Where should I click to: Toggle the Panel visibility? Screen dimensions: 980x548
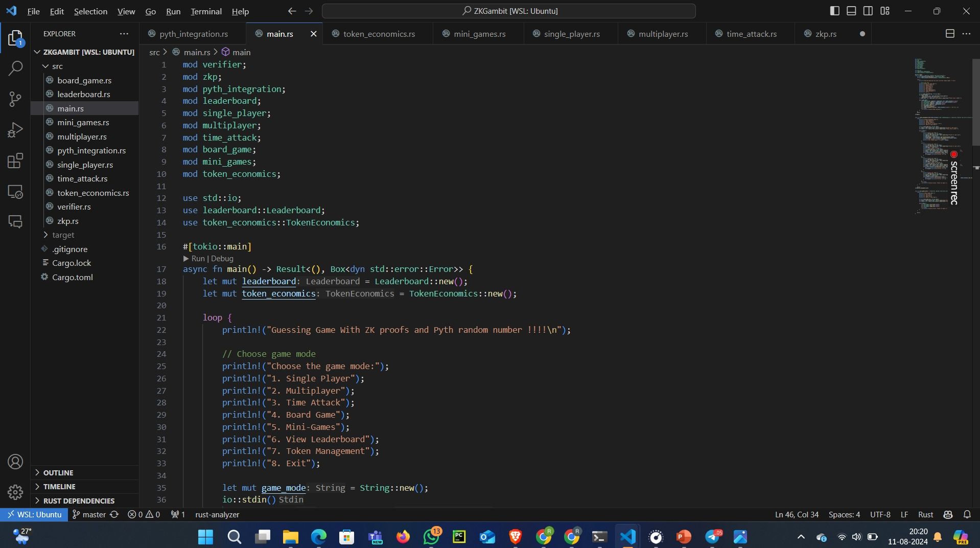pyautogui.click(x=851, y=11)
